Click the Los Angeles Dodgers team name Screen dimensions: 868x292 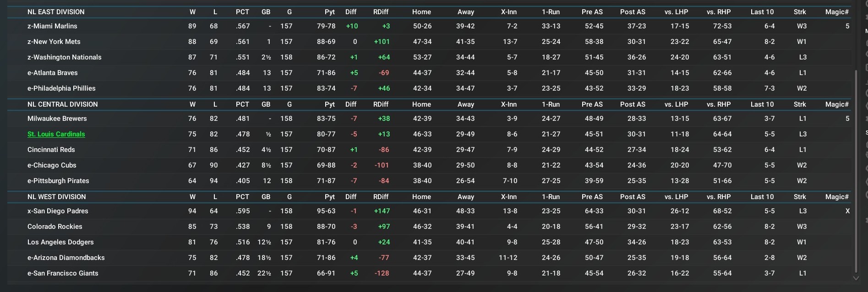(x=60, y=242)
